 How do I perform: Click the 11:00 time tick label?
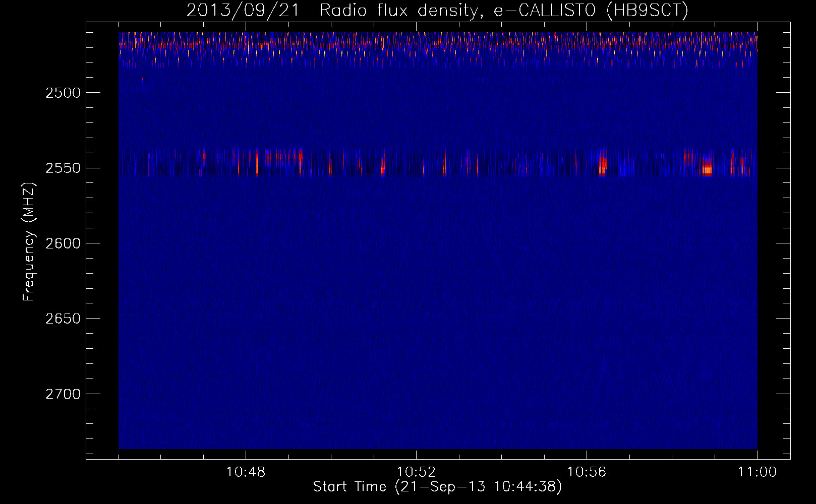tap(757, 472)
